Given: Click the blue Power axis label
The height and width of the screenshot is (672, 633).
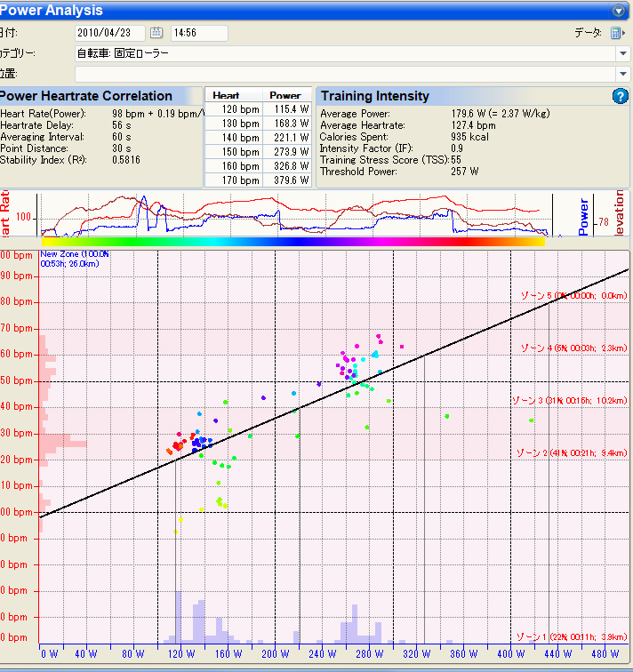Looking at the screenshot, I should coord(583,216).
